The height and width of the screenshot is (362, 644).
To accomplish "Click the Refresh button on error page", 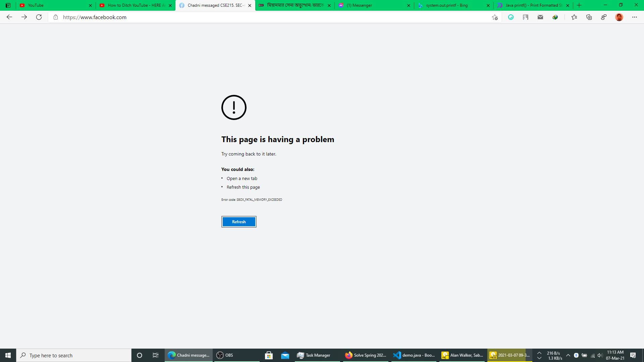I will point(238,222).
